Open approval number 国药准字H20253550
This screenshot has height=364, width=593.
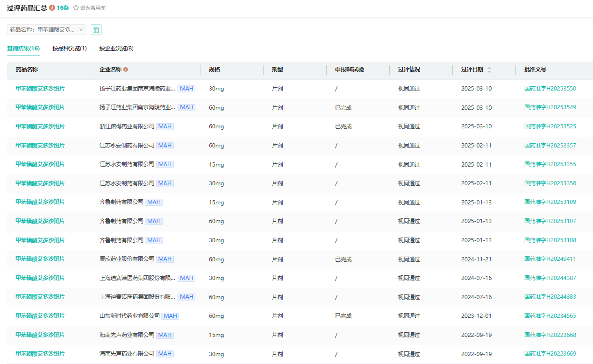[550, 89]
